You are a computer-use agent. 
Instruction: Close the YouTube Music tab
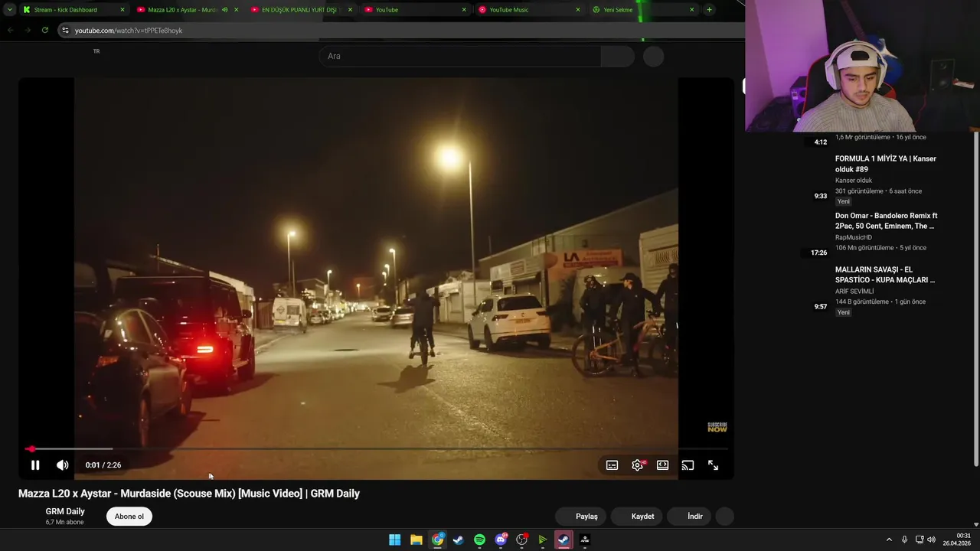click(x=578, y=10)
